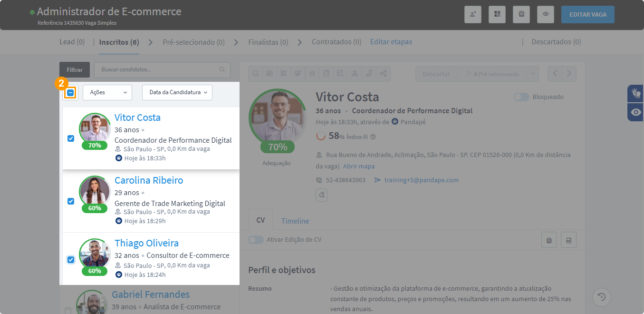Click the add candidate icon in header
This screenshot has height=314, width=644.
(x=473, y=14)
